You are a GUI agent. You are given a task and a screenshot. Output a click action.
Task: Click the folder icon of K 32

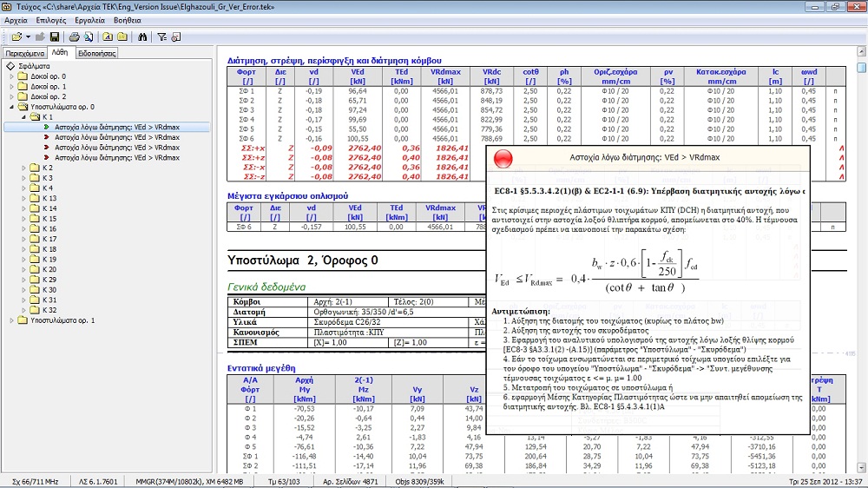point(35,310)
